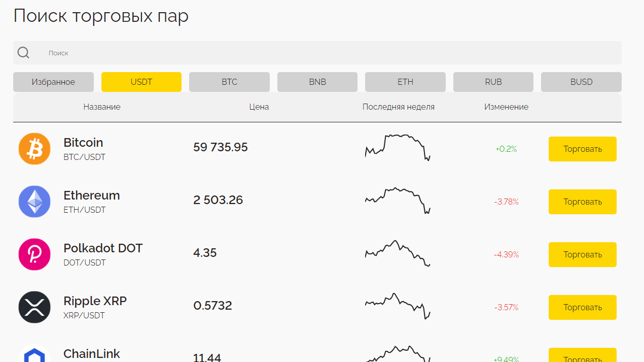The width and height of the screenshot is (644, 362).
Task: Click the black Ripple XRP logo icon
Action: (34, 307)
